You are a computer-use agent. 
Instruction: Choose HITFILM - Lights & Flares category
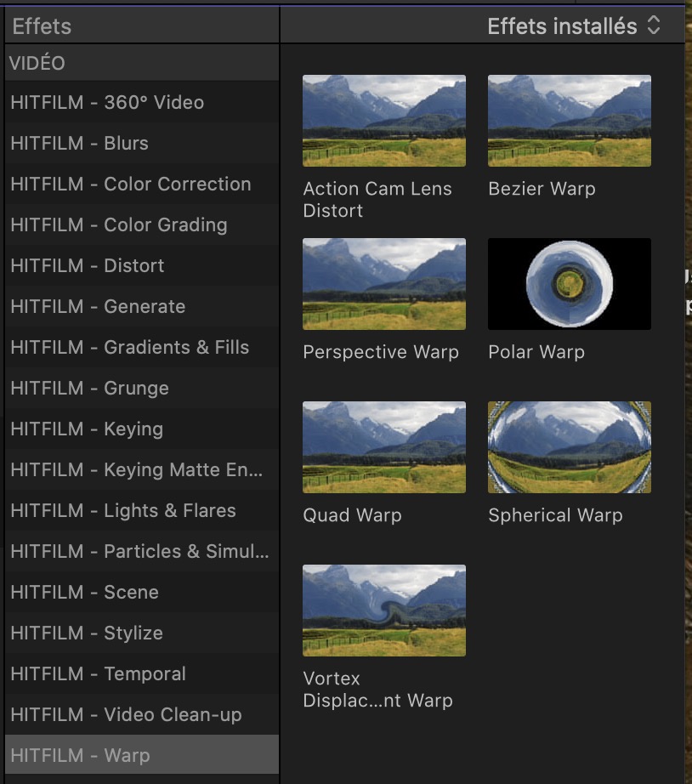coord(142,510)
